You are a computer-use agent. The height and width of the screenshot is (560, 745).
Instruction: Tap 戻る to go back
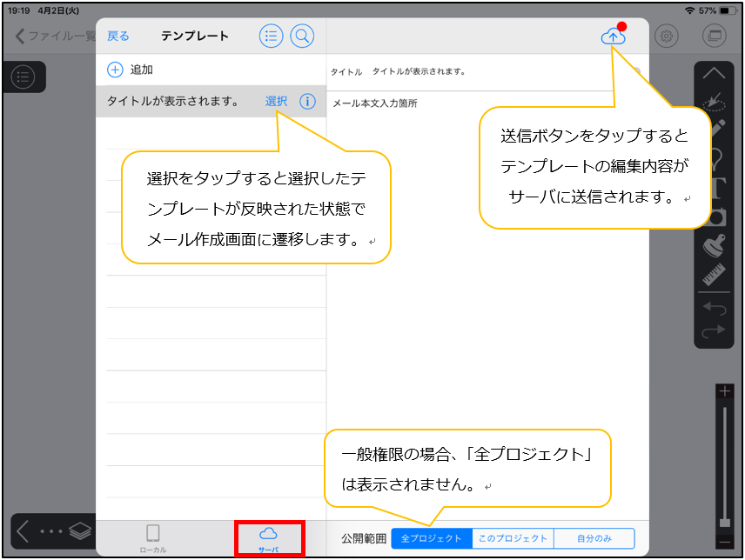coord(118,37)
